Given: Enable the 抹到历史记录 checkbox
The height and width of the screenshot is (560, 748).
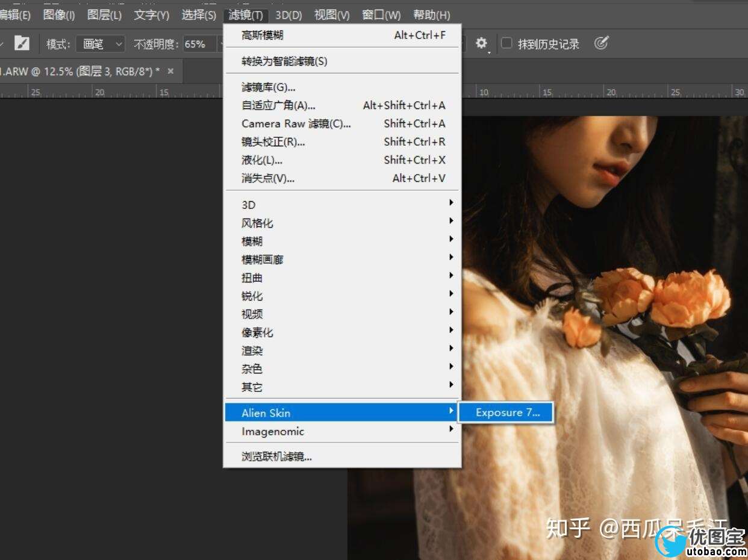Looking at the screenshot, I should pos(507,43).
